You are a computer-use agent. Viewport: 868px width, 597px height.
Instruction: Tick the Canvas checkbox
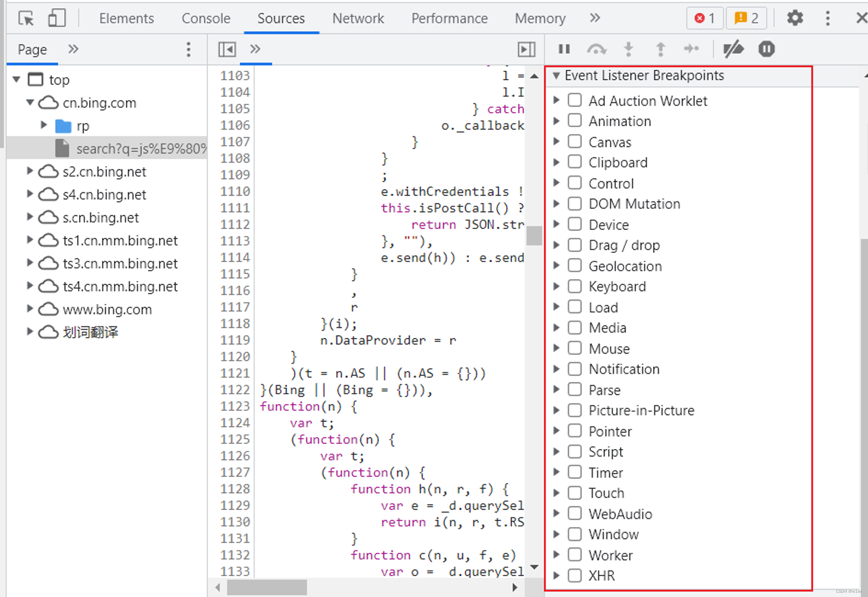[575, 141]
